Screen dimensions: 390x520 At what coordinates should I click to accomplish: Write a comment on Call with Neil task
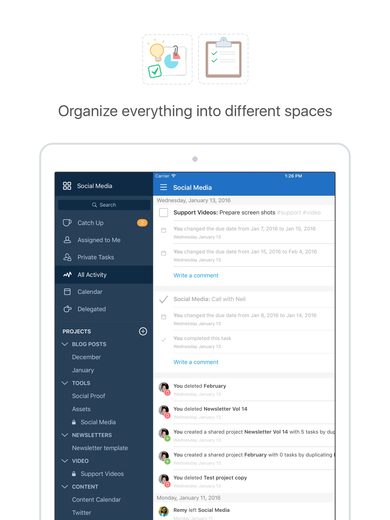(x=196, y=362)
